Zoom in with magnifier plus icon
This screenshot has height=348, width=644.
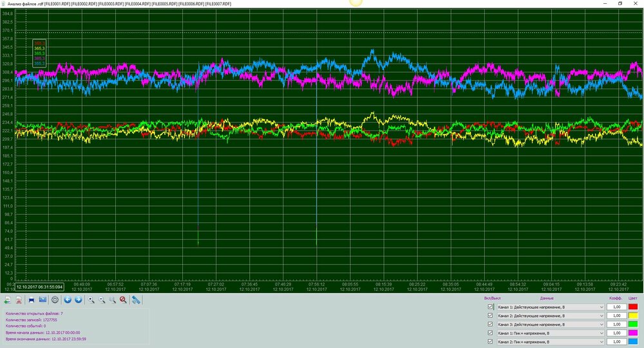[91, 300]
